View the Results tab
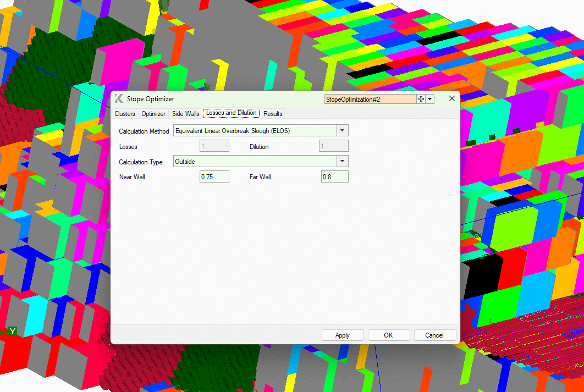Image resolution: width=584 pixels, height=392 pixels. pos(272,114)
